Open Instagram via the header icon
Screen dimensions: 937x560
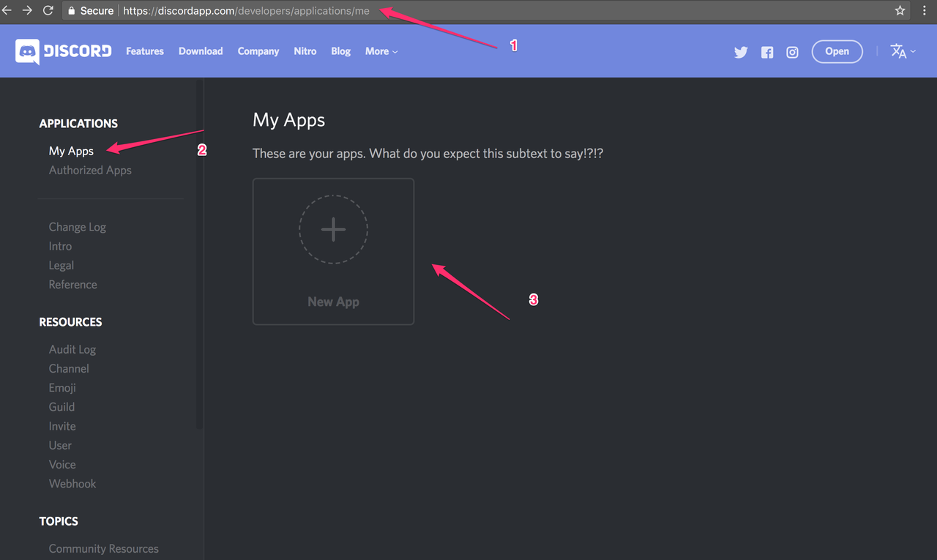pyautogui.click(x=792, y=51)
